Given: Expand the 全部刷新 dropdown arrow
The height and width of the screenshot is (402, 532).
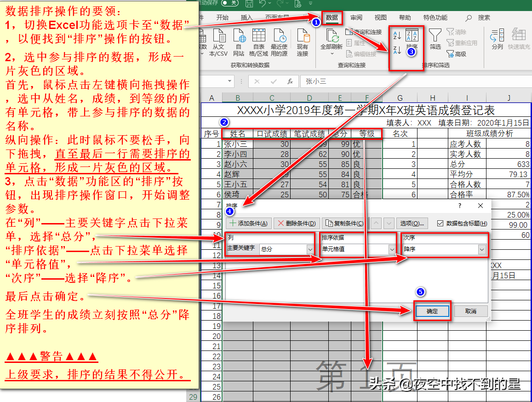Looking at the screenshot, I should [x=332, y=54].
